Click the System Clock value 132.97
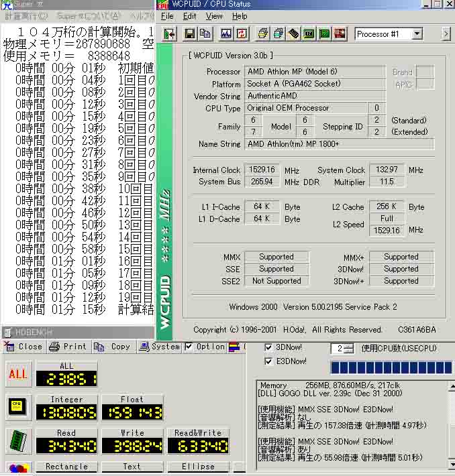The width and height of the screenshot is (455, 476). click(387, 170)
